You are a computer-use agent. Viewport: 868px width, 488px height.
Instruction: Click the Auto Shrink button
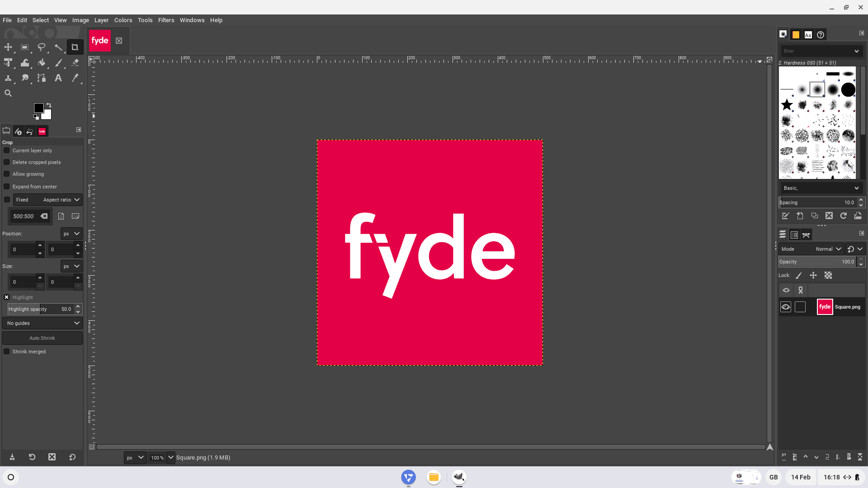pos(42,338)
